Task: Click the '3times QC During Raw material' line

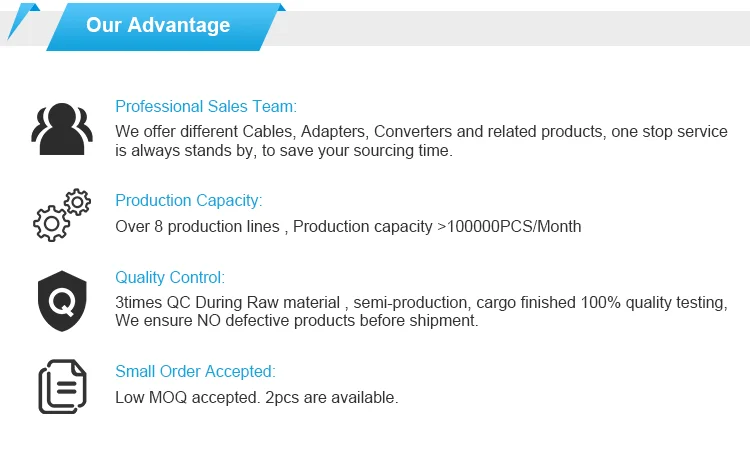Action: (x=419, y=302)
